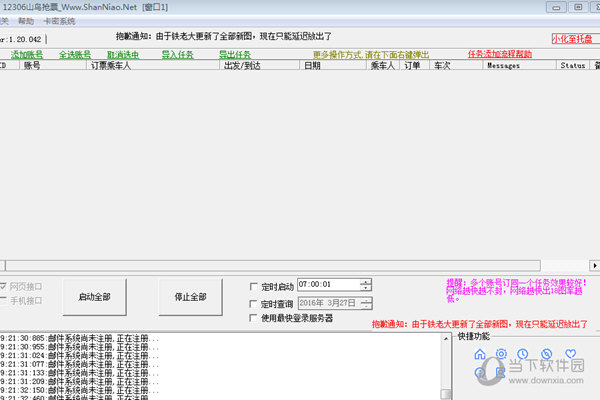600x400 pixels.
Task: Click the 日期 column header
Action: coord(333,65)
